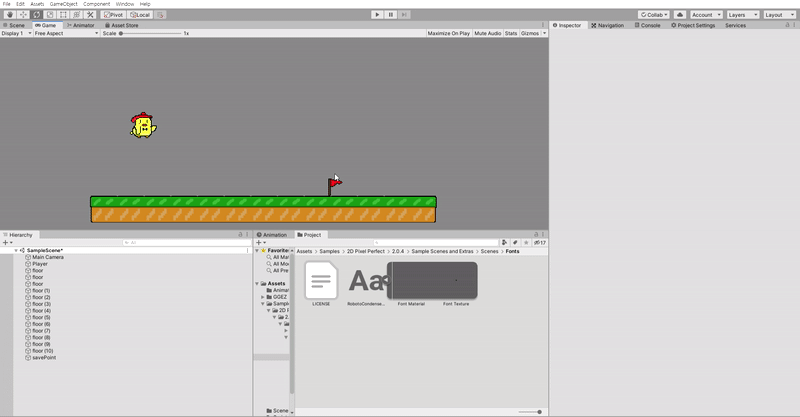This screenshot has width=800, height=417.
Task: Select savePoint in Hierarchy
Action: coord(44,357)
